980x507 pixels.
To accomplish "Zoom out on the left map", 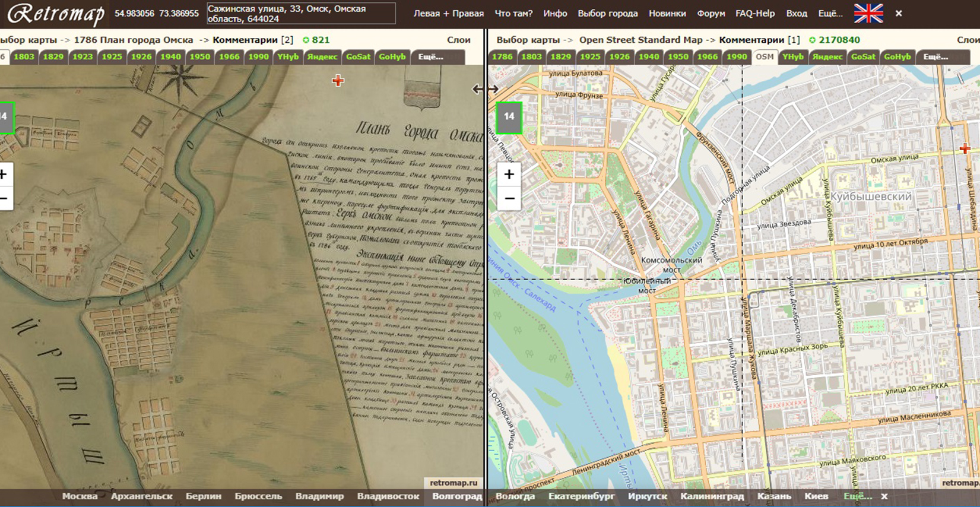I will 5,198.
